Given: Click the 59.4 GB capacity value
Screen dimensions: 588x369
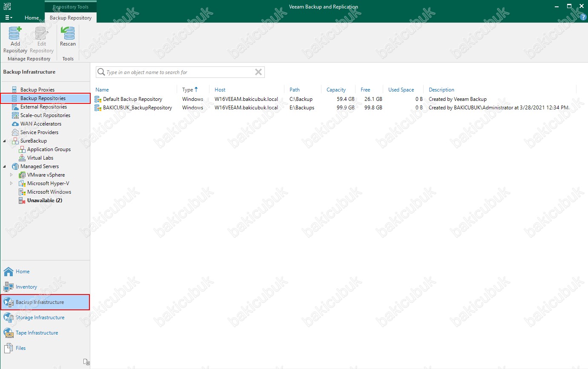Looking at the screenshot, I should [345, 99].
